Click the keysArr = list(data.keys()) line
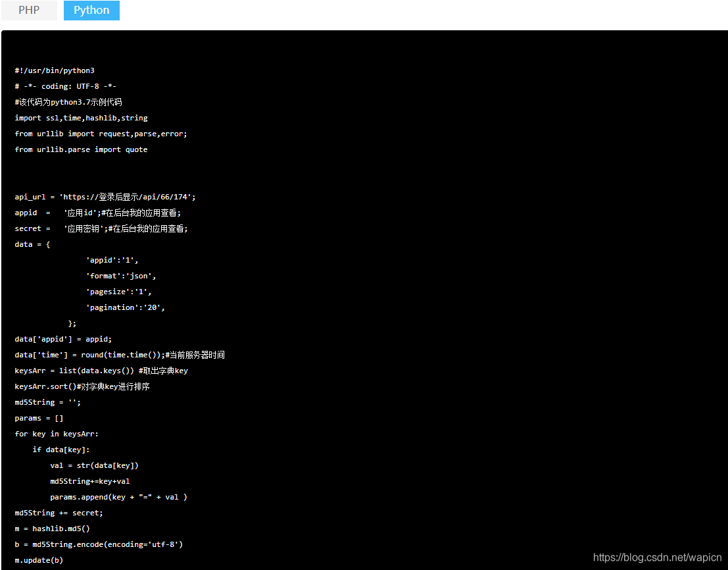The height and width of the screenshot is (570, 728). 101,371
